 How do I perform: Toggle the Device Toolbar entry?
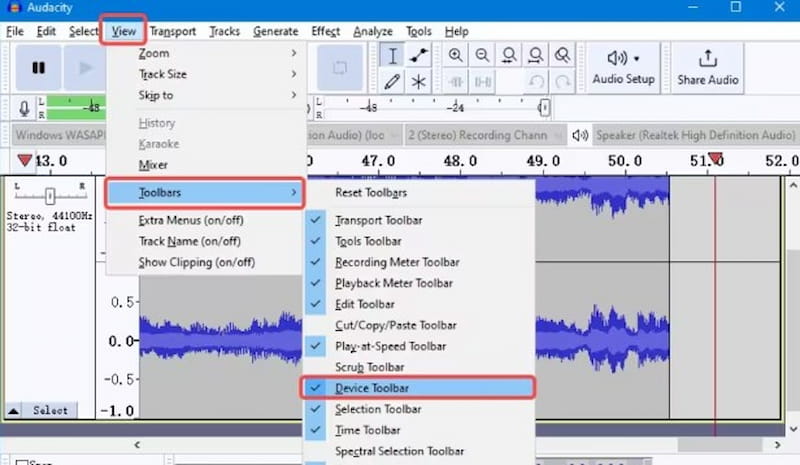tap(418, 388)
